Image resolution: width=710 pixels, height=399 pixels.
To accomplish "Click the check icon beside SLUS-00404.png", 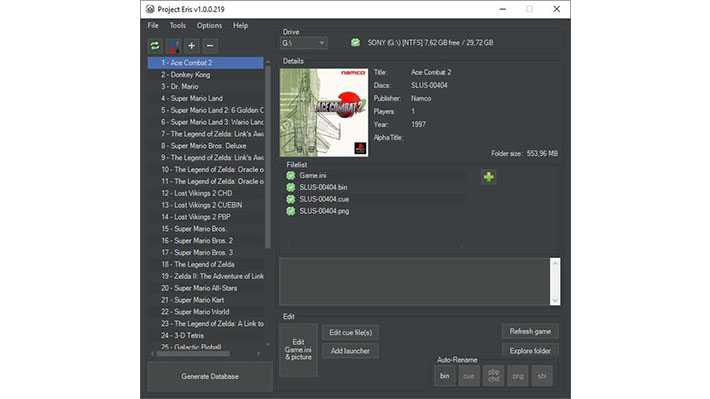I will (x=291, y=211).
